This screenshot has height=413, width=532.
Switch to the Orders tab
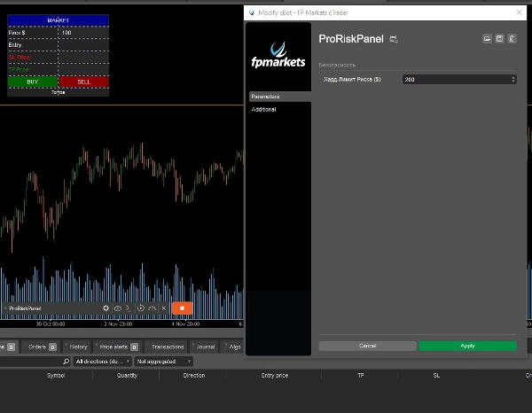click(42, 347)
